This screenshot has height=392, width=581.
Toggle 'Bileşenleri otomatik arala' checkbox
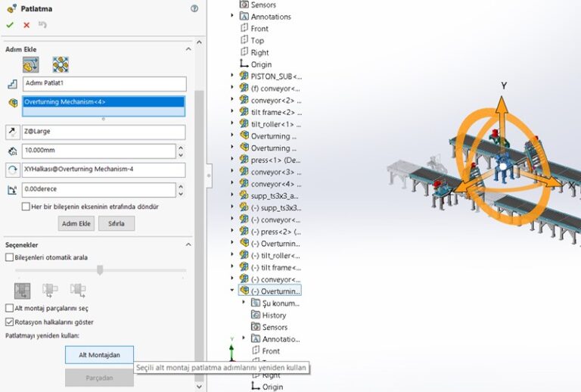(x=9, y=257)
